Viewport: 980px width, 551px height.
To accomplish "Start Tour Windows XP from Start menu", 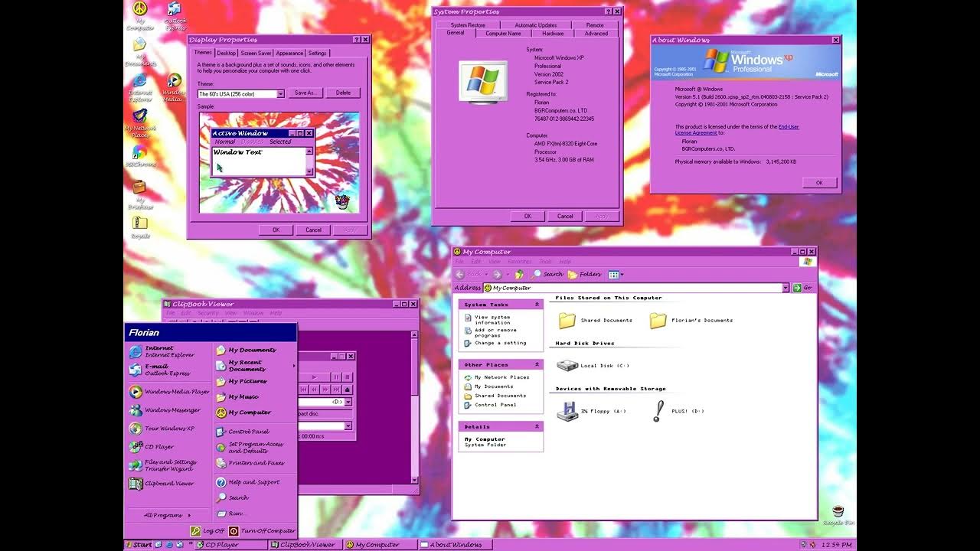I will pyautogui.click(x=168, y=429).
